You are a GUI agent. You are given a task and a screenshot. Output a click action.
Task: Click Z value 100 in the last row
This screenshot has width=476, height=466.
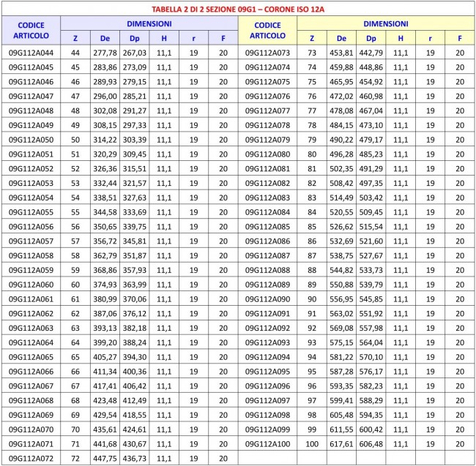[x=312, y=444]
